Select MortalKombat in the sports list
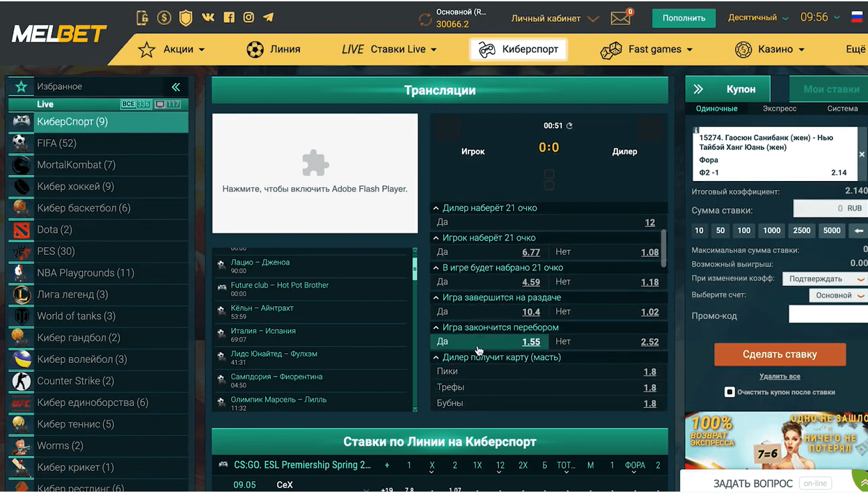The image size is (868, 493). pos(98,165)
